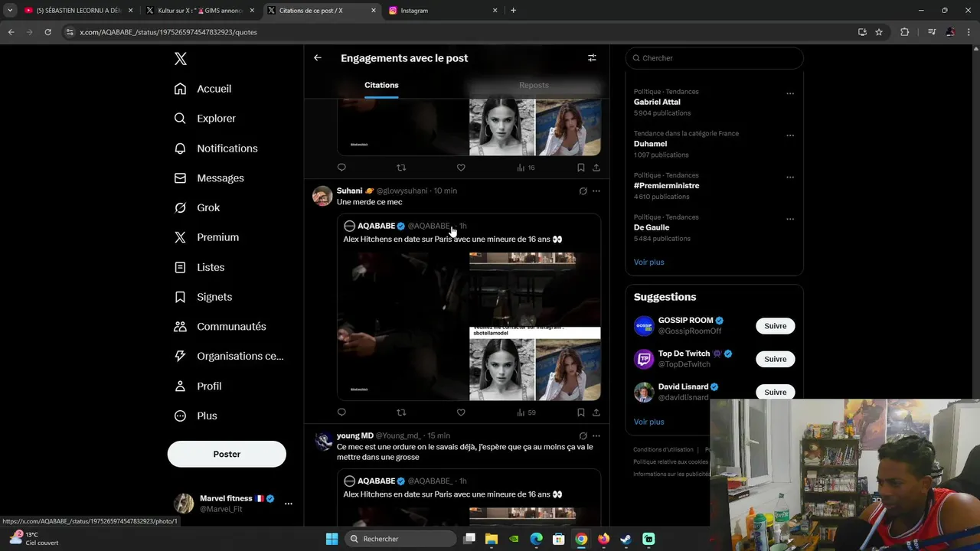This screenshot has height=551, width=980.
Task: Follow David Lisnard with Suivre
Action: [775, 392]
